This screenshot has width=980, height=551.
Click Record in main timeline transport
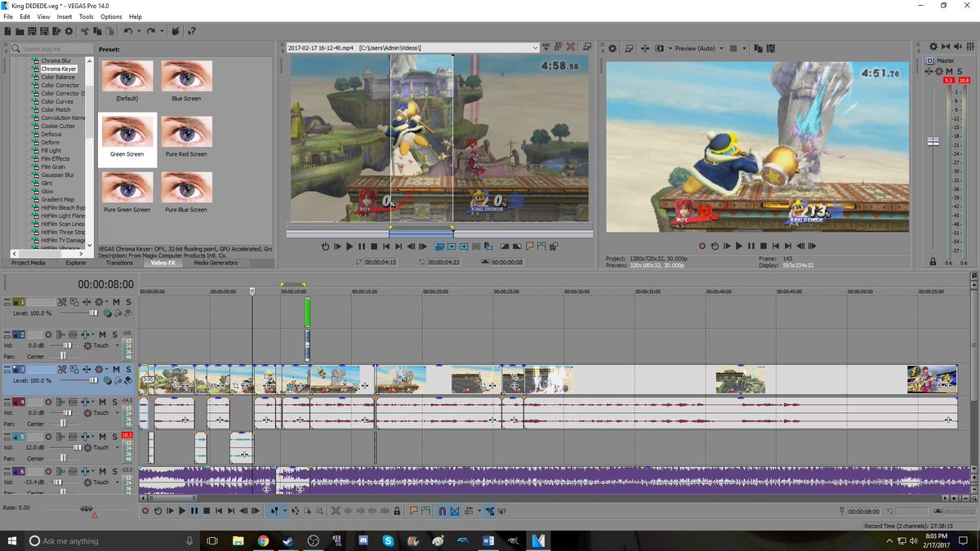pyautogui.click(x=145, y=511)
